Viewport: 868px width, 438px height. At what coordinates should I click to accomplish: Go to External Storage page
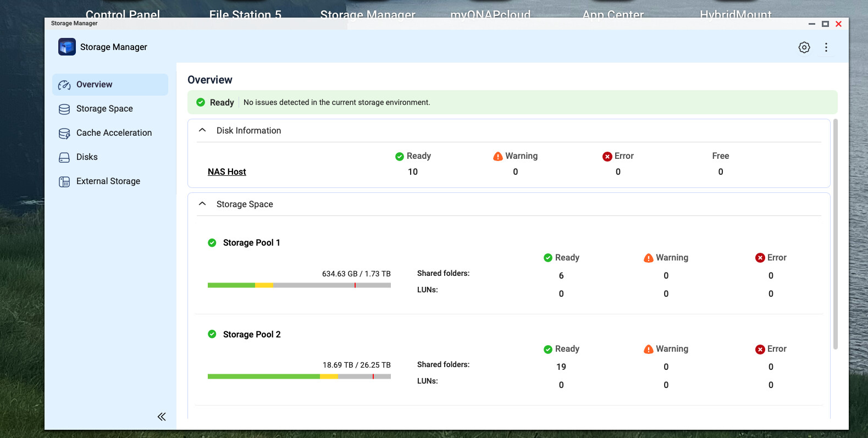click(x=108, y=181)
